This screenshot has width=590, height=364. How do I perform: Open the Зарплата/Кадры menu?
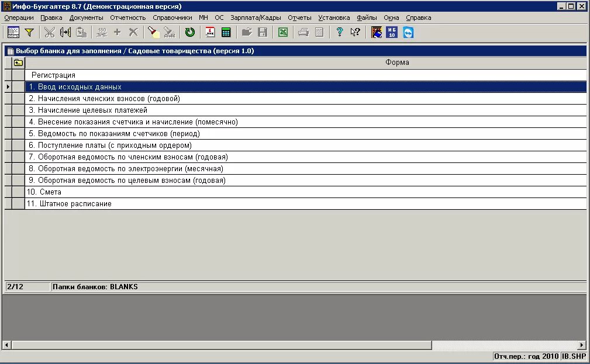256,18
